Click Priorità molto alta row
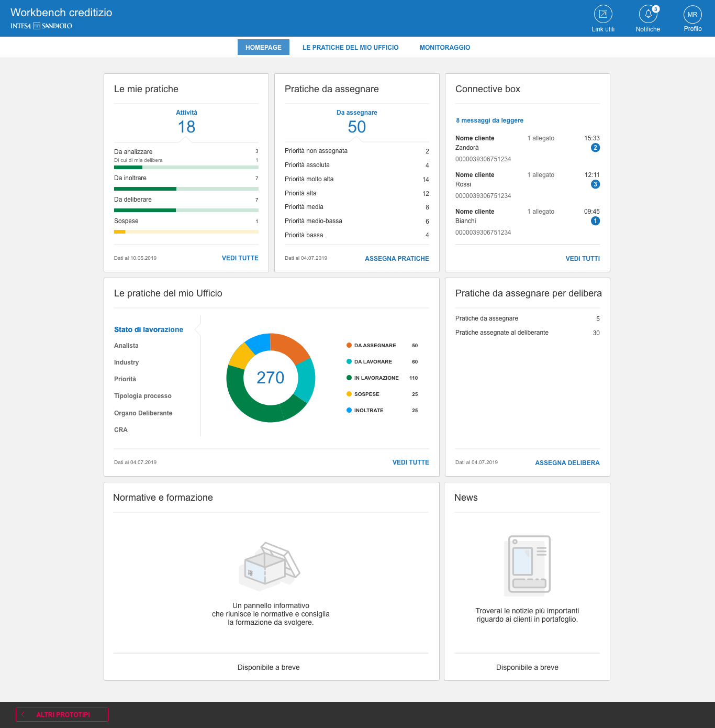This screenshot has height=728, width=715. pos(357,179)
